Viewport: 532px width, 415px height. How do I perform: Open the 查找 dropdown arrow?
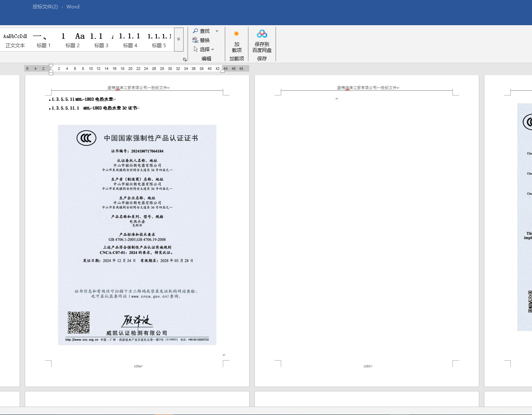[217, 31]
